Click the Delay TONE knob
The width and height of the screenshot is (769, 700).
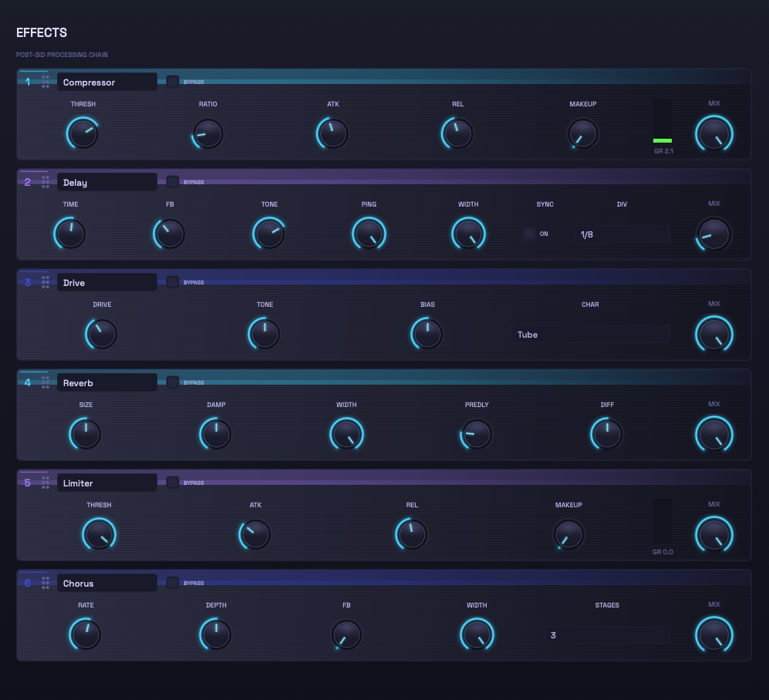(x=269, y=234)
